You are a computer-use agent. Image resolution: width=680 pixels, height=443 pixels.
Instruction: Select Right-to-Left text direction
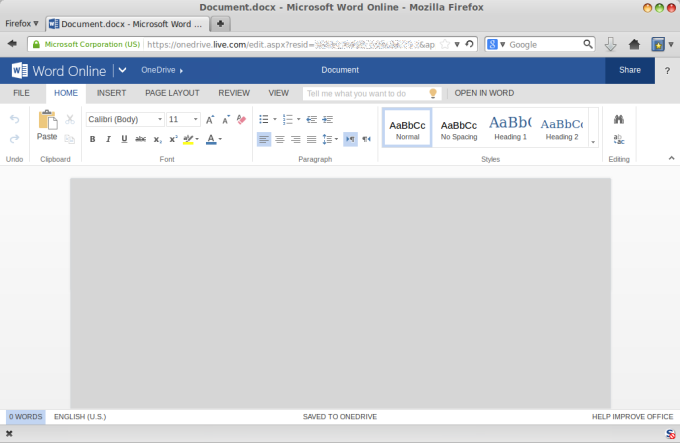367,139
